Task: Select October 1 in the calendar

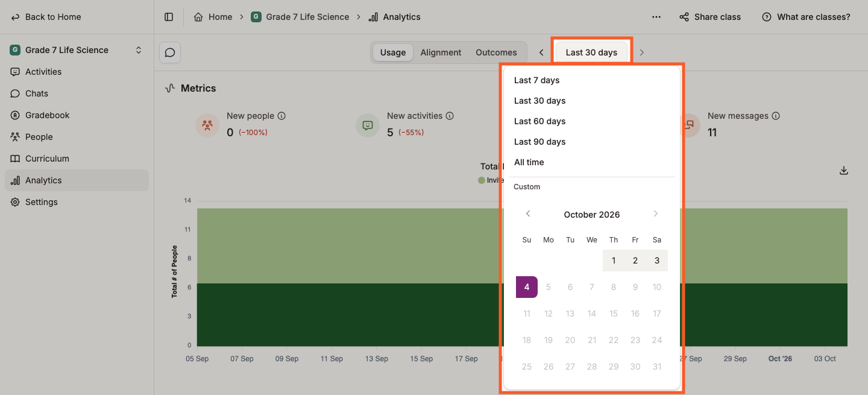Action: 614,261
